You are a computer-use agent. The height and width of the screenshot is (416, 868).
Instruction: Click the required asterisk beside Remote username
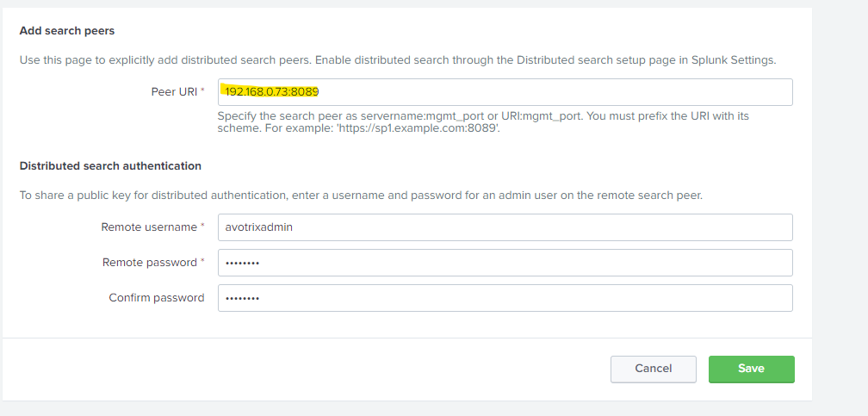202,226
